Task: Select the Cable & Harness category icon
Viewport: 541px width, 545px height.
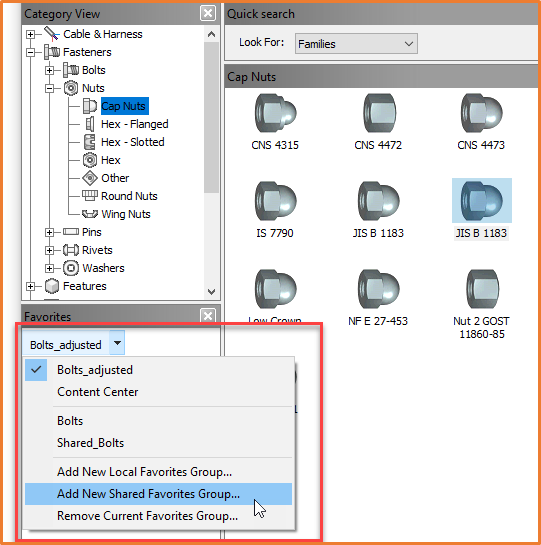Action: (51, 34)
